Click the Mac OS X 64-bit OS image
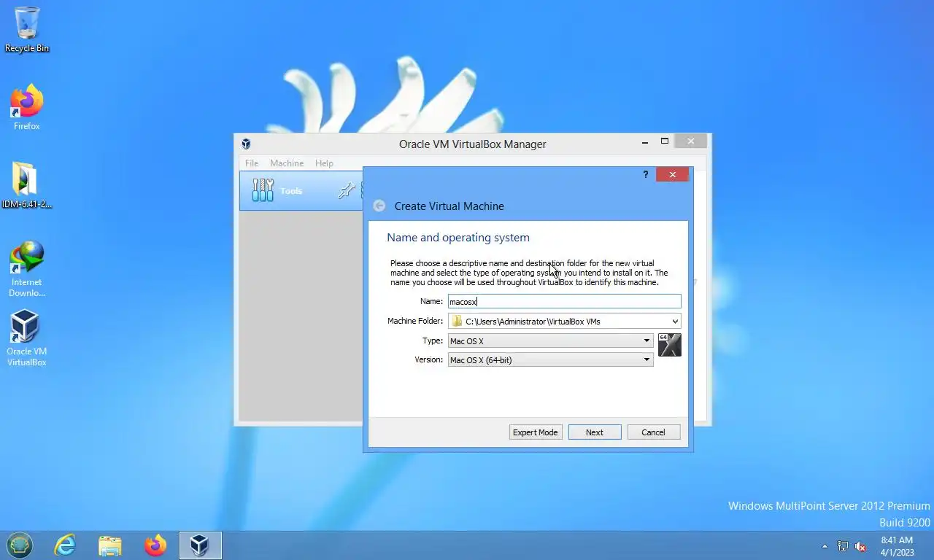The image size is (934, 560). [669, 345]
